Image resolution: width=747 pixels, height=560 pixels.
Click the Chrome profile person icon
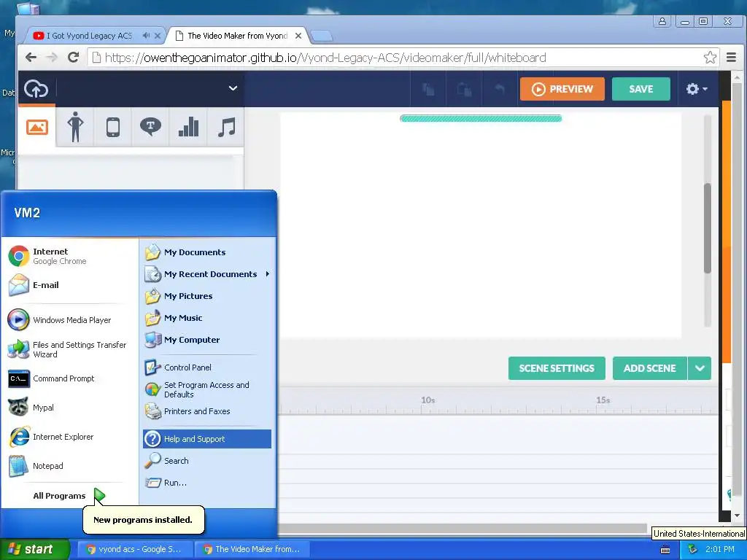coord(662,21)
